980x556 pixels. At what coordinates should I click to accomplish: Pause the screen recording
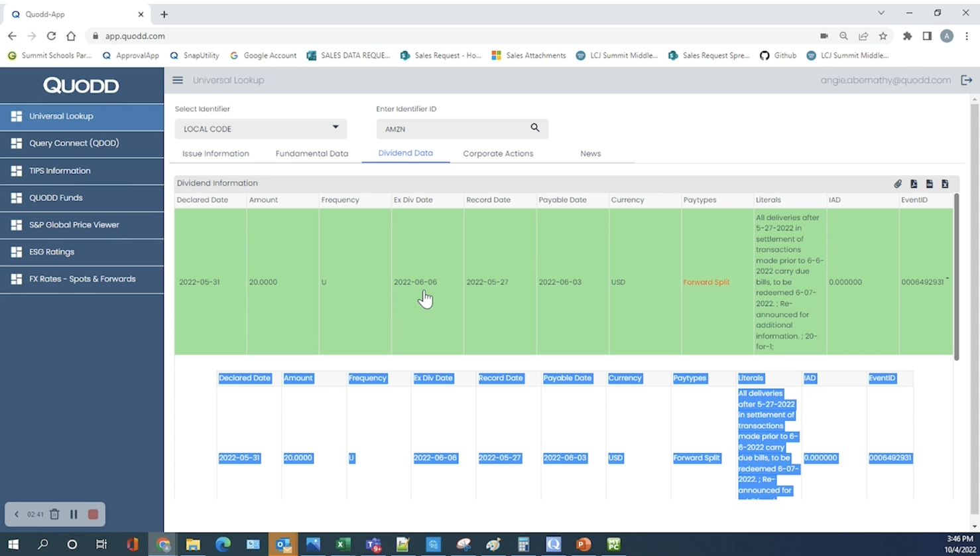[74, 514]
